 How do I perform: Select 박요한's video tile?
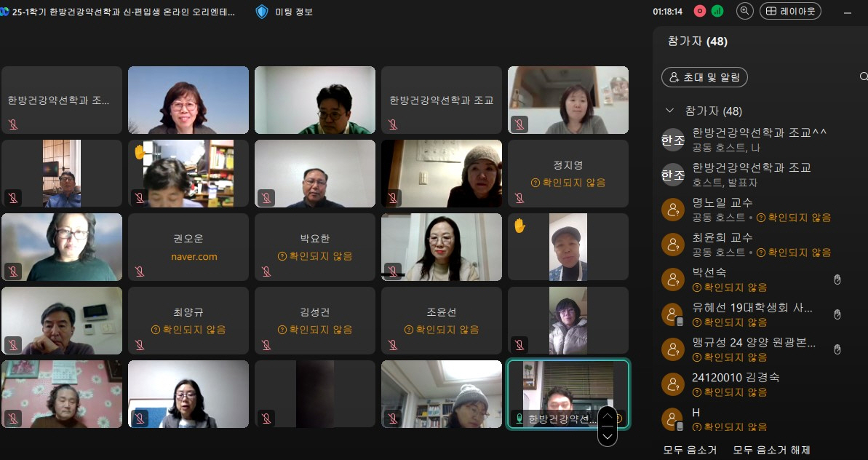click(x=314, y=246)
